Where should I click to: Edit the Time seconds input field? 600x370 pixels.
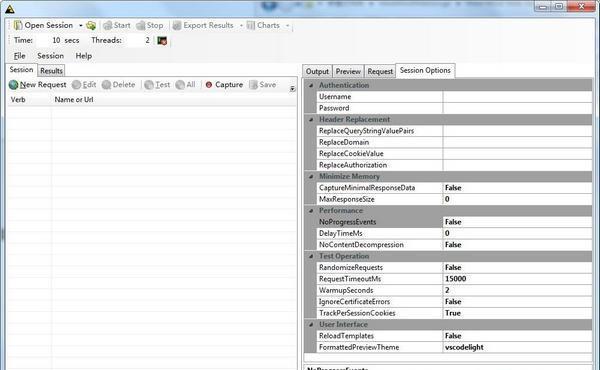[49, 40]
